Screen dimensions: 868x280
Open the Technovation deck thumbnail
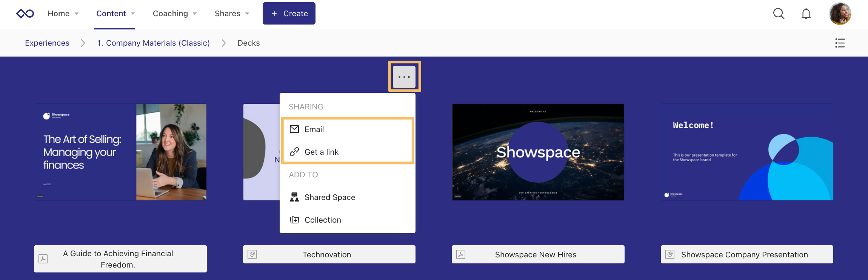tap(261, 152)
